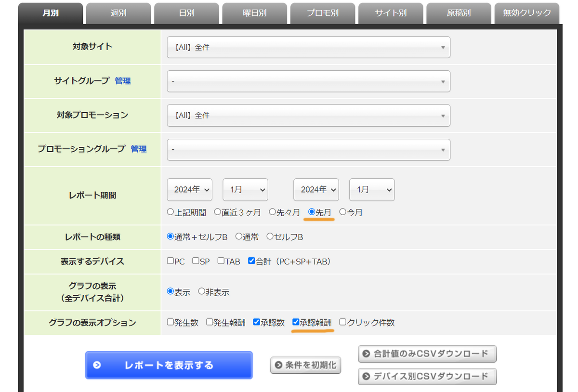578x392 pixels.
Task: Click the 条件を初期化 reset button
Action: click(305, 365)
